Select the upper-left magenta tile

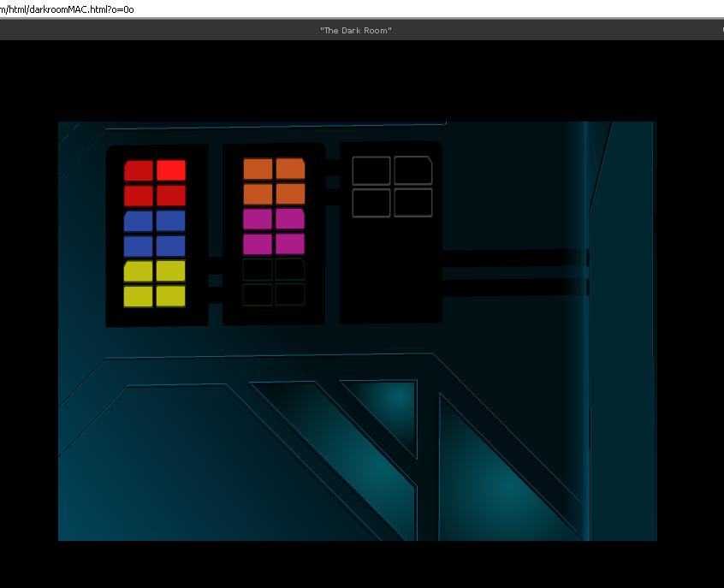click(258, 219)
